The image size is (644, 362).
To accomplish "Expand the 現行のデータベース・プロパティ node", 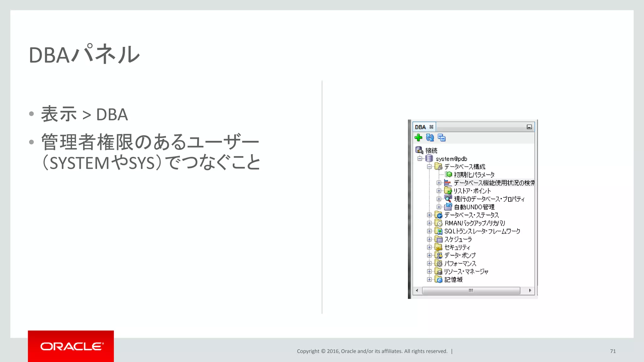I will tap(439, 199).
